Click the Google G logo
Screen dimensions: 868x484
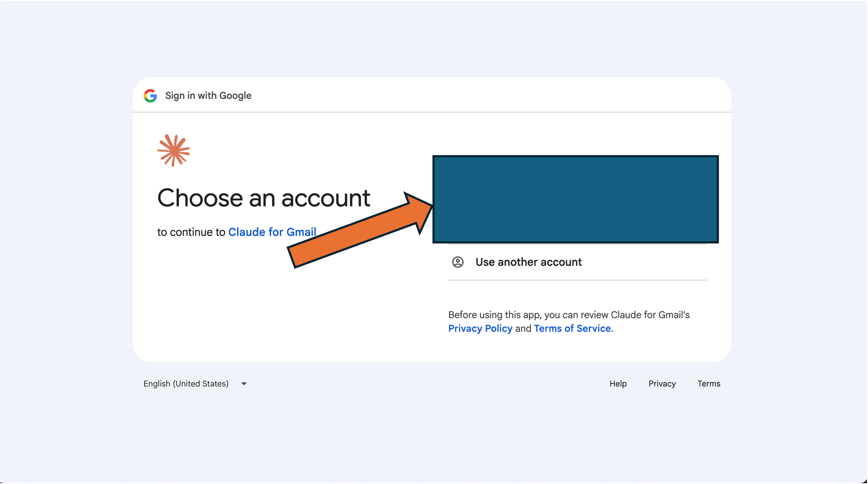click(150, 96)
